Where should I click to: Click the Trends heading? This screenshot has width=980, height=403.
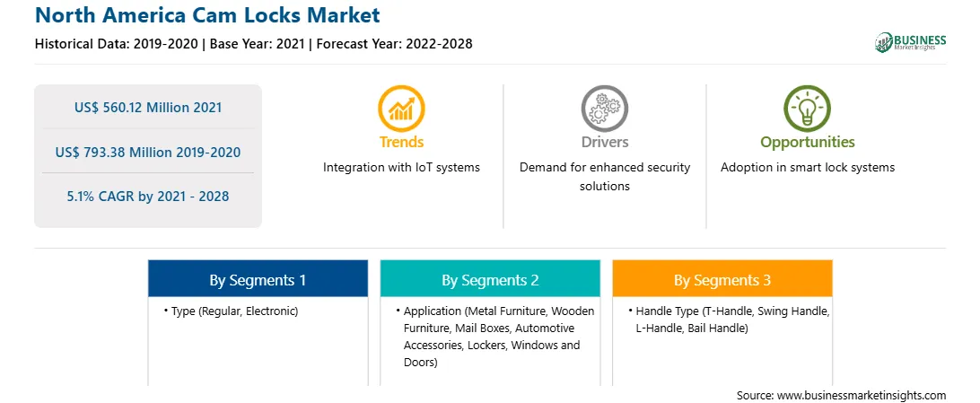pyautogui.click(x=401, y=143)
